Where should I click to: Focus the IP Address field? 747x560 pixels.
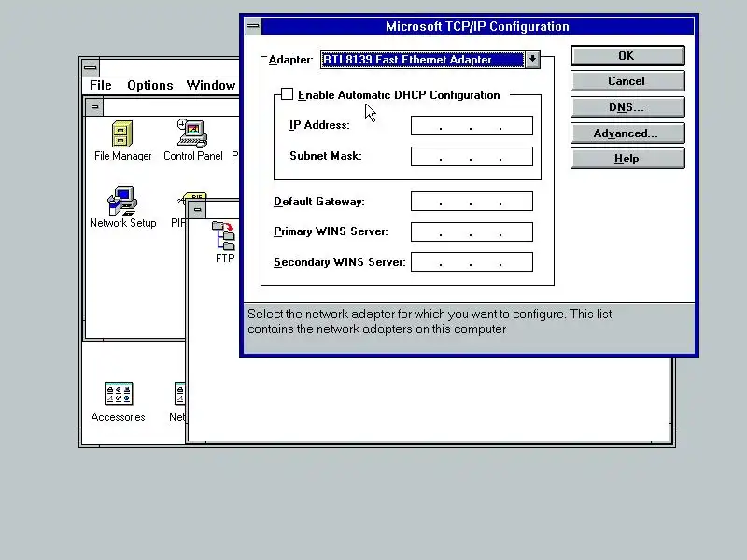[472, 126]
